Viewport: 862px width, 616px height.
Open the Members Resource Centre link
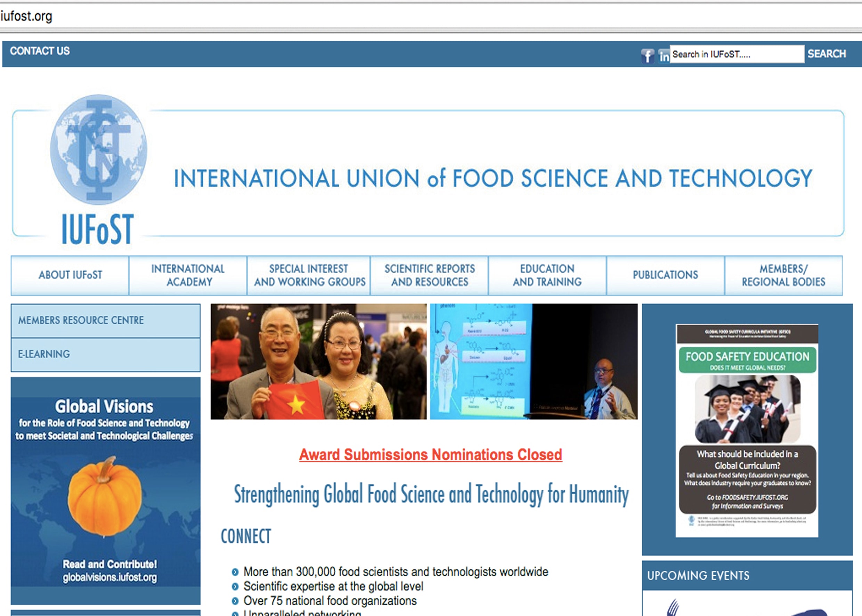coord(105,321)
